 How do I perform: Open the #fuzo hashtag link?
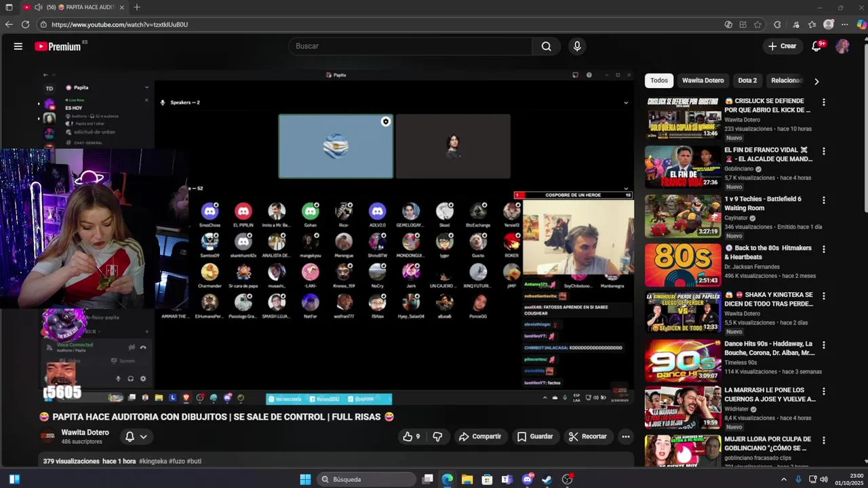click(x=176, y=462)
